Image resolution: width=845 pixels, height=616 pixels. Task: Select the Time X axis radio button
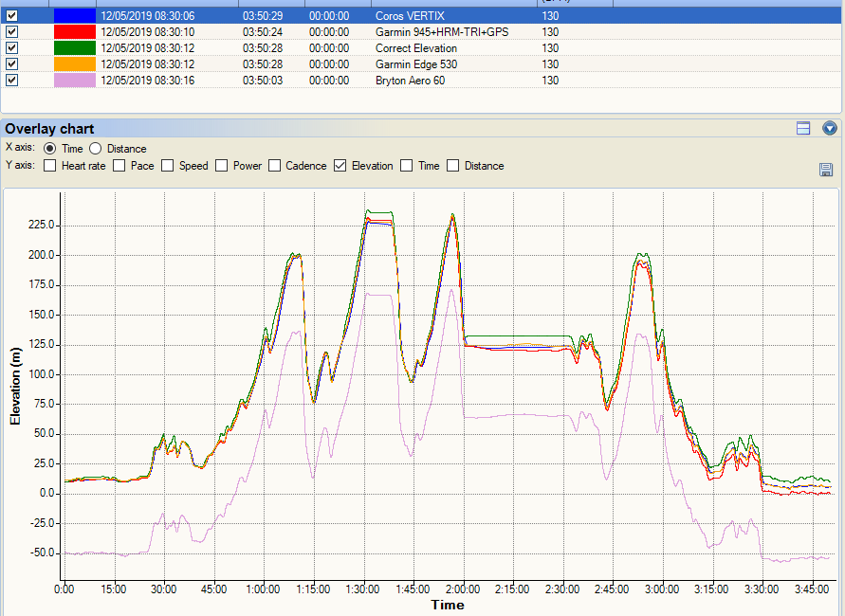(49, 149)
